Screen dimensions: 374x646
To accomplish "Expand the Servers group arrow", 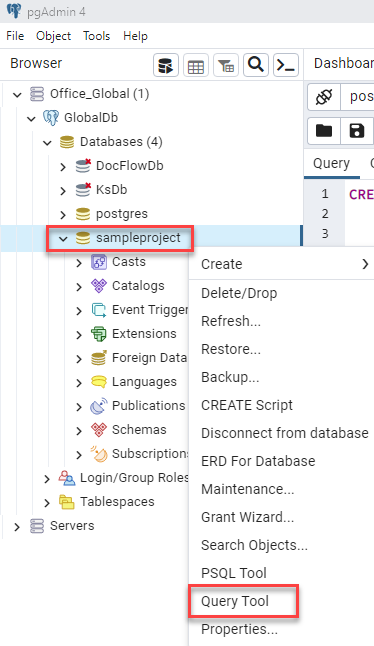I will 17,527.
